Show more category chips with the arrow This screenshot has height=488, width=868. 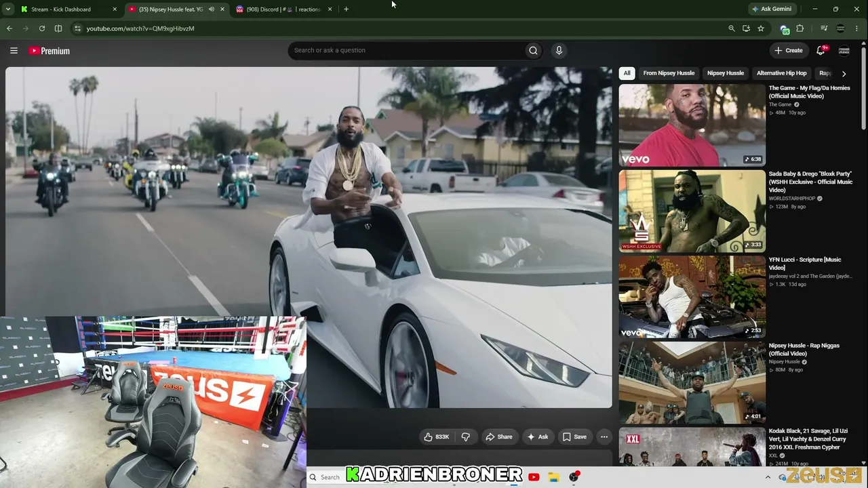coord(844,73)
